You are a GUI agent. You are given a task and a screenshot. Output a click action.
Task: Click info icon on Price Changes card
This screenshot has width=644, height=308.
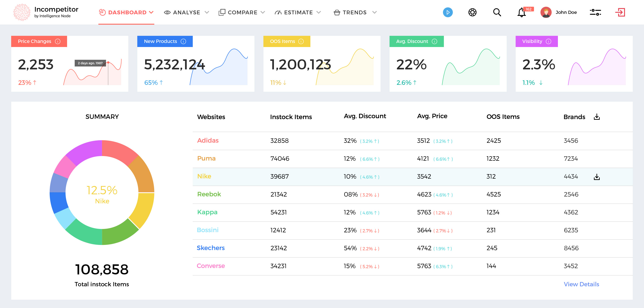point(58,41)
